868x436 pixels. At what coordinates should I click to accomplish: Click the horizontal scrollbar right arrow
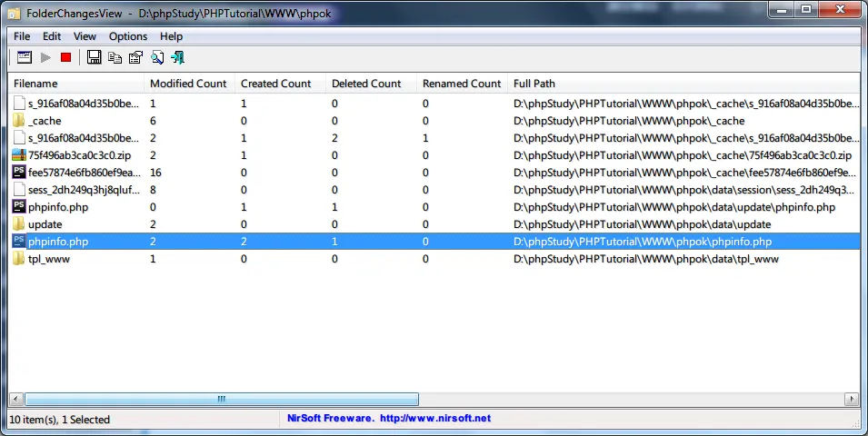[x=852, y=399]
